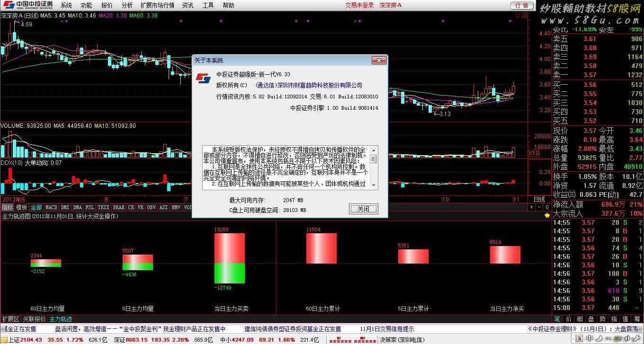Click the 上证 index in status bar
Viewport: 644px width, 344px height.
pyautogui.click(x=14, y=340)
